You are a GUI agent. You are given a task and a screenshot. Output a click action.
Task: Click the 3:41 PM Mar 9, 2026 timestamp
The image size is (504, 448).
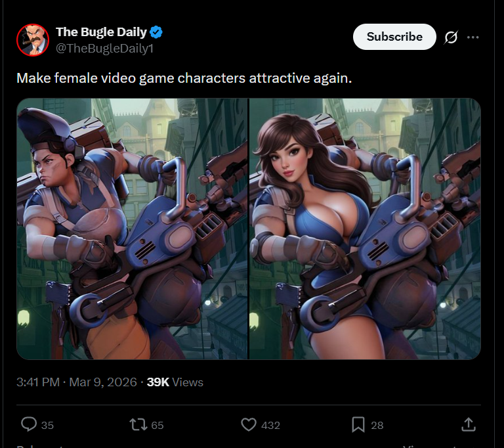(77, 382)
